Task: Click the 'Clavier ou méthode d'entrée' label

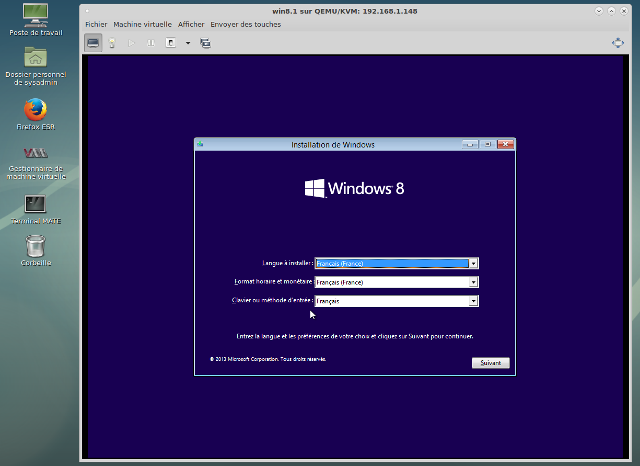Action: (272, 300)
